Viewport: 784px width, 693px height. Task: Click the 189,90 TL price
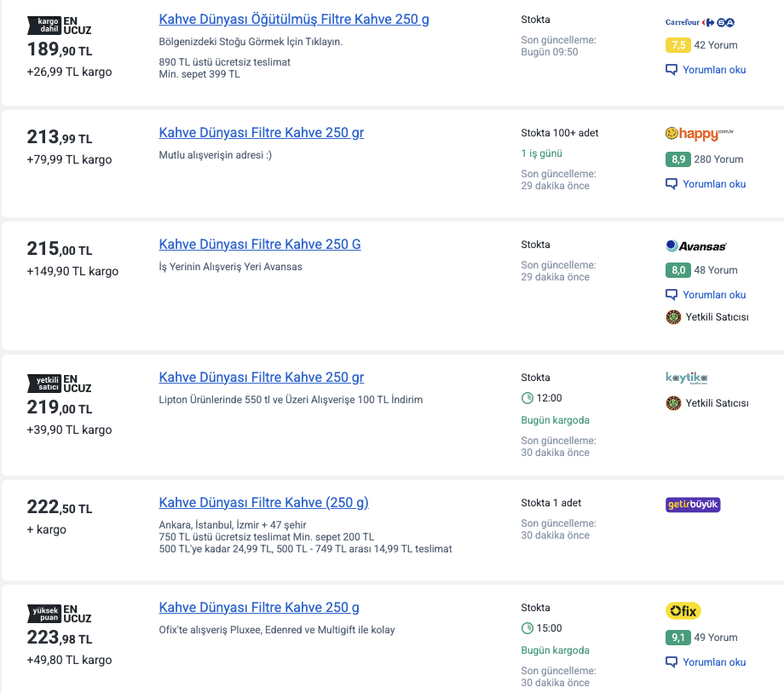click(60, 49)
